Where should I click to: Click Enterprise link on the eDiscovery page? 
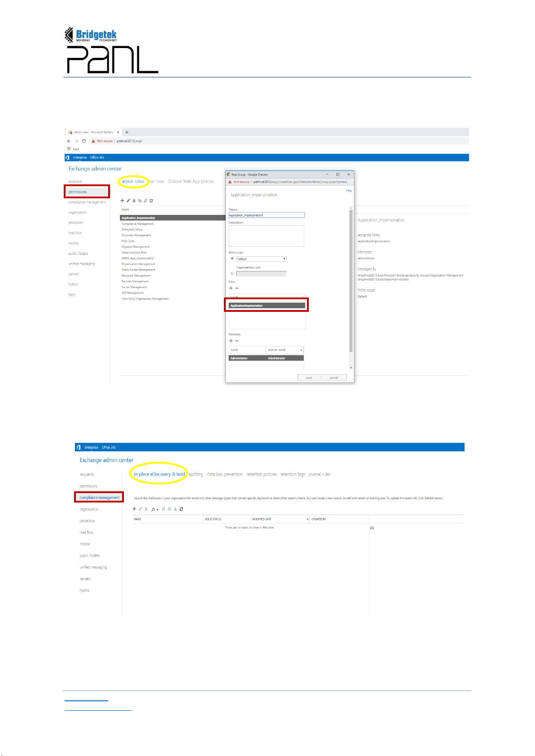[91, 447]
